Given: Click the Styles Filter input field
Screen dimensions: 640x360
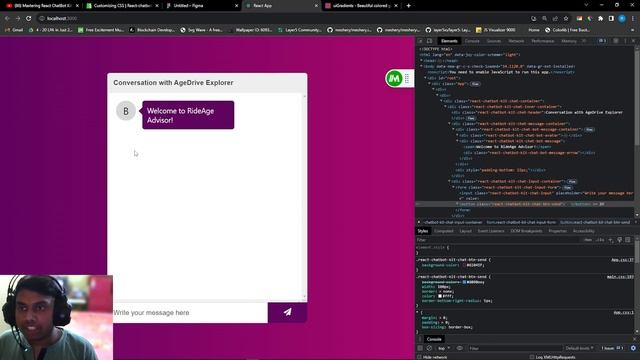Looking at the screenshot, I should tap(498, 240).
